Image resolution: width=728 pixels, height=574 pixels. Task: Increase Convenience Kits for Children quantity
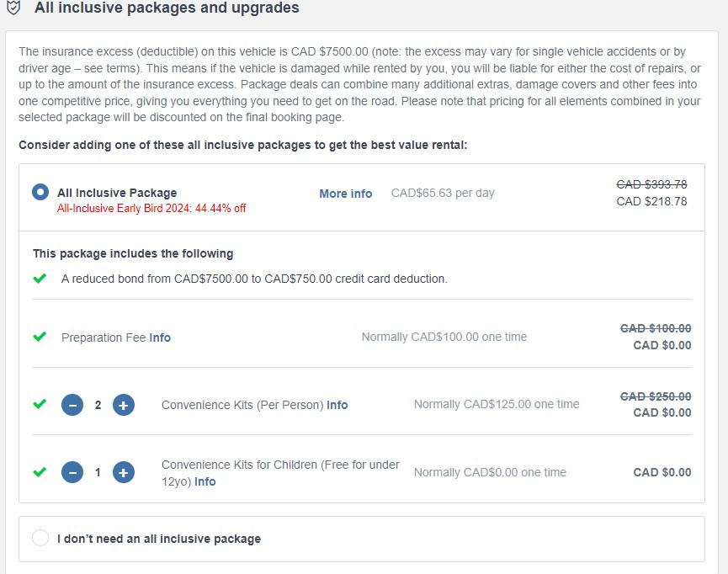pyautogui.click(x=124, y=472)
